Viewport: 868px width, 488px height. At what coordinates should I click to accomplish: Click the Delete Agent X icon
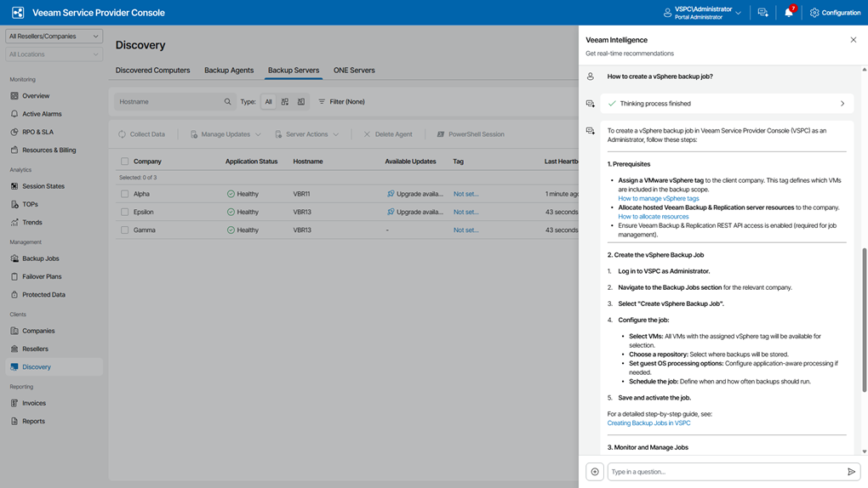click(367, 133)
